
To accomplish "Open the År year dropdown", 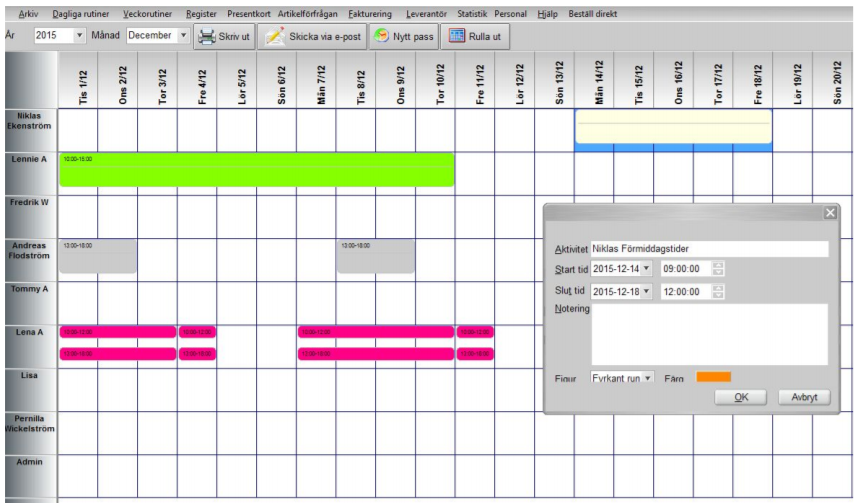I will 80,36.
